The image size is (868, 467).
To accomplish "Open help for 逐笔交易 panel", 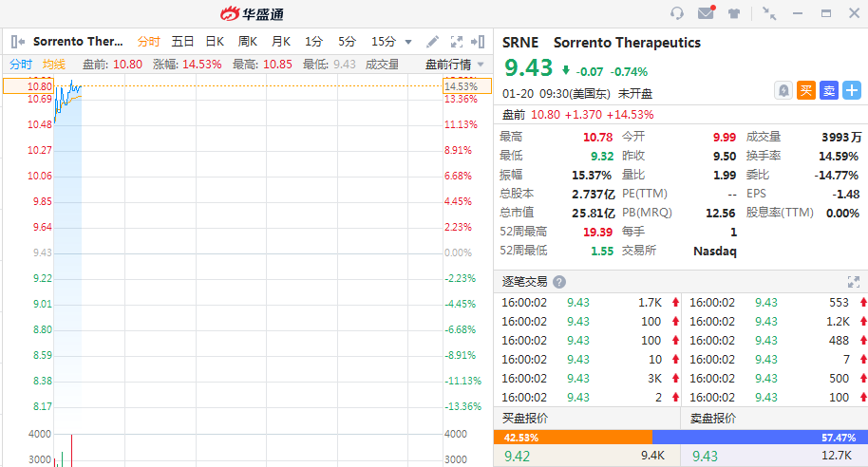I will click(559, 282).
